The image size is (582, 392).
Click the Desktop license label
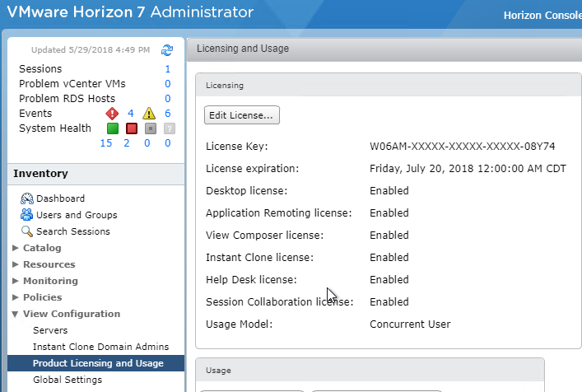(x=246, y=190)
